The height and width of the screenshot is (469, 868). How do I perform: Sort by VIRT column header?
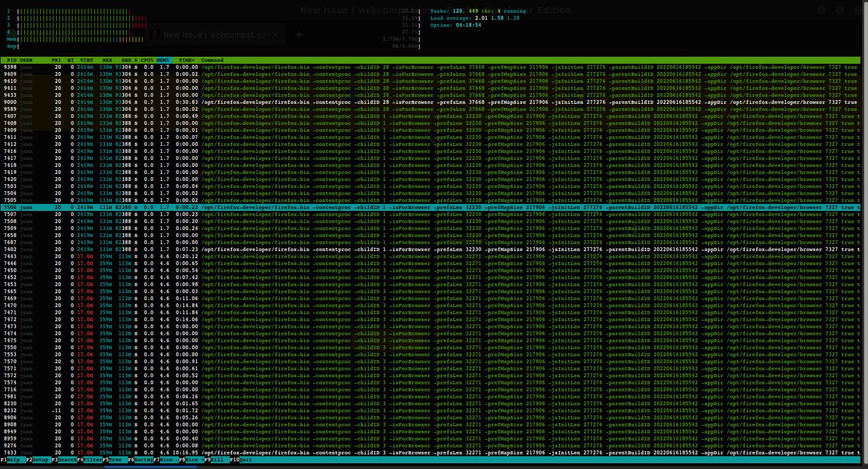pos(86,60)
